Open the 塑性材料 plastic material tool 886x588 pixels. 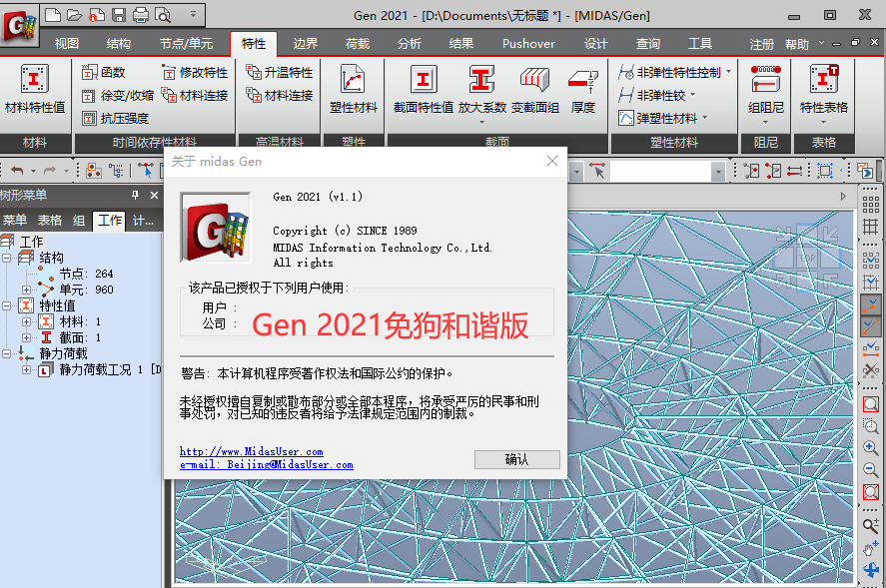(354, 89)
